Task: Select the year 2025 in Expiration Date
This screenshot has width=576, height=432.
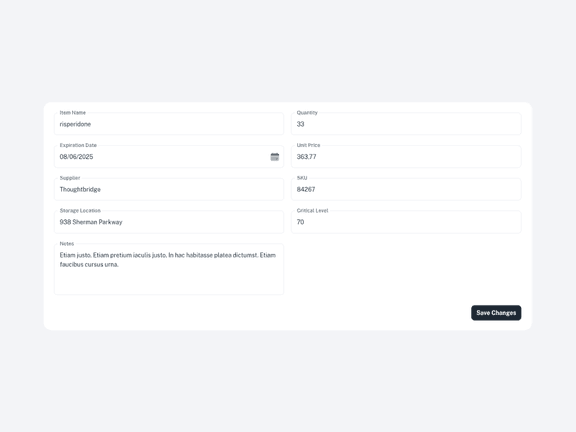Action: (x=86, y=157)
